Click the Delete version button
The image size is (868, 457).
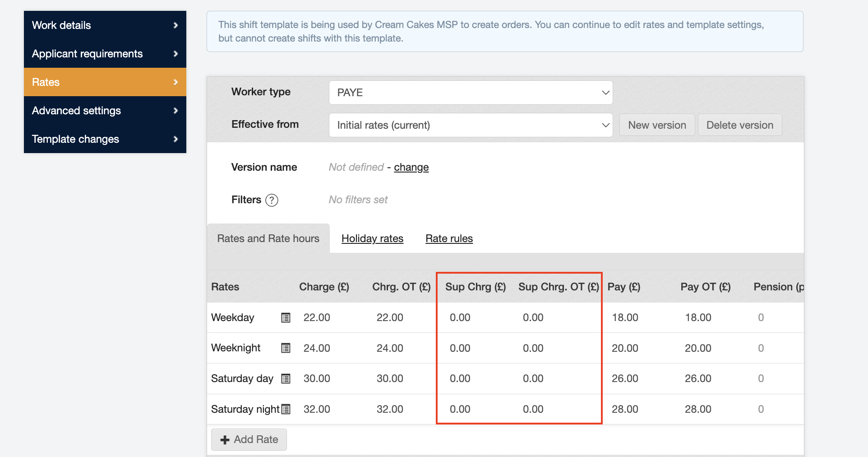pyautogui.click(x=739, y=125)
